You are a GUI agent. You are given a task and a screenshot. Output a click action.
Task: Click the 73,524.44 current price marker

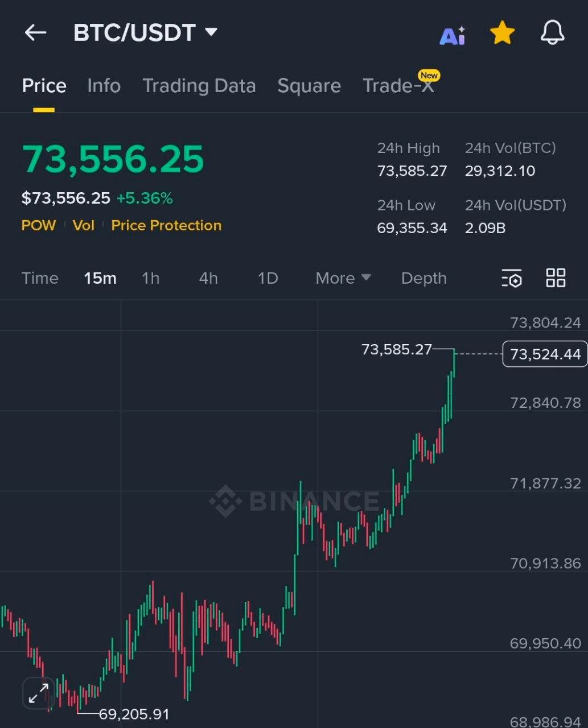click(x=545, y=354)
